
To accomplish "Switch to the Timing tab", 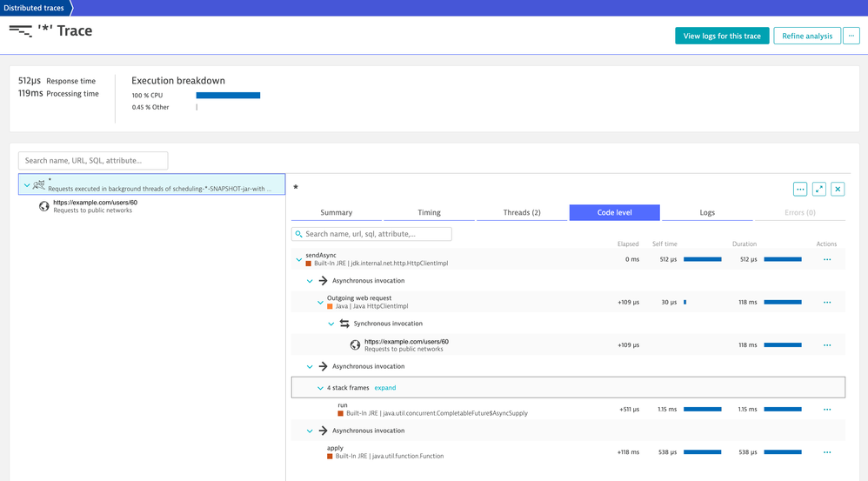I will click(x=429, y=212).
